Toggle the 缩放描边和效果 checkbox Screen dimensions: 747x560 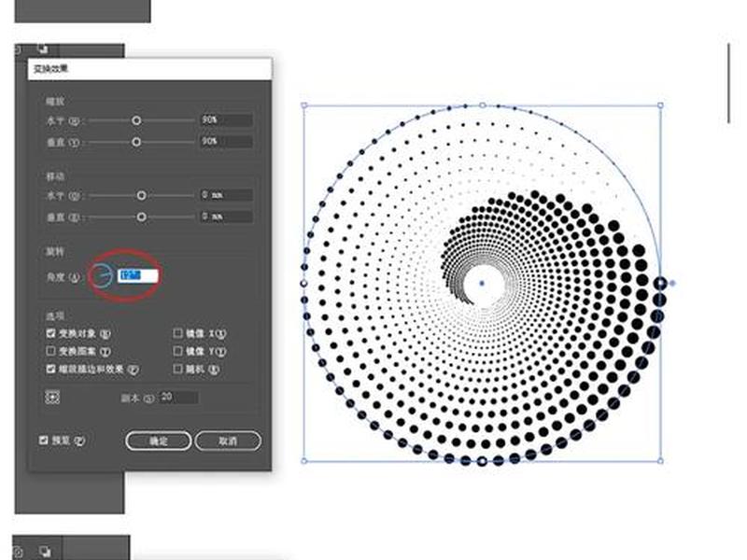(51, 369)
